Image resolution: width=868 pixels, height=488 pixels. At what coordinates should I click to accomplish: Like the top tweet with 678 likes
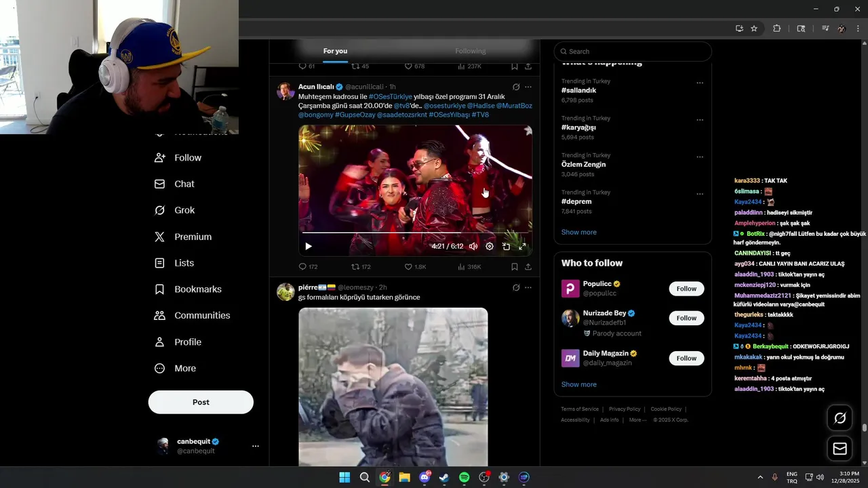point(414,66)
